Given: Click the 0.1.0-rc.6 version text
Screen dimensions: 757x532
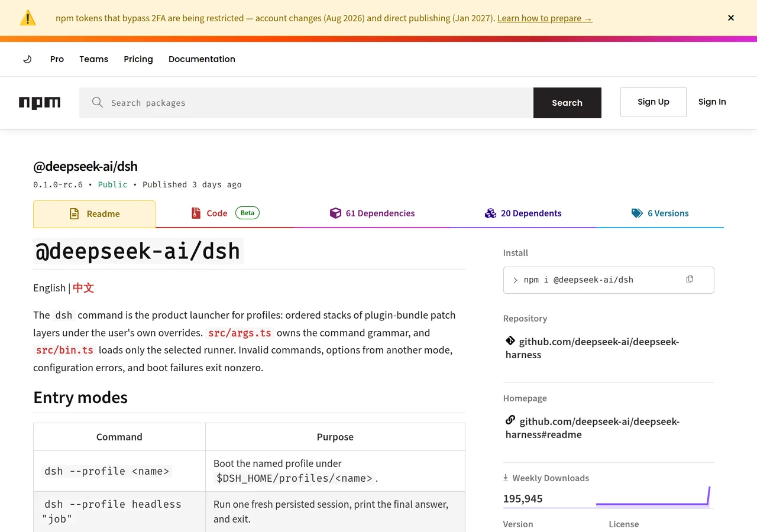Looking at the screenshot, I should [58, 184].
